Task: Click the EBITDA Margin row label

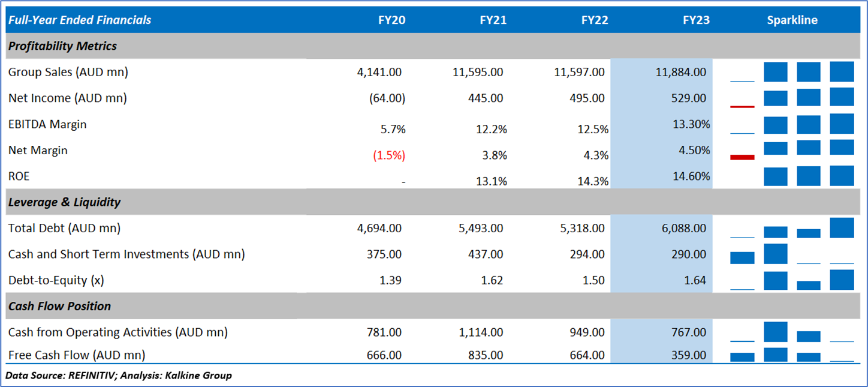Action: 47,124
